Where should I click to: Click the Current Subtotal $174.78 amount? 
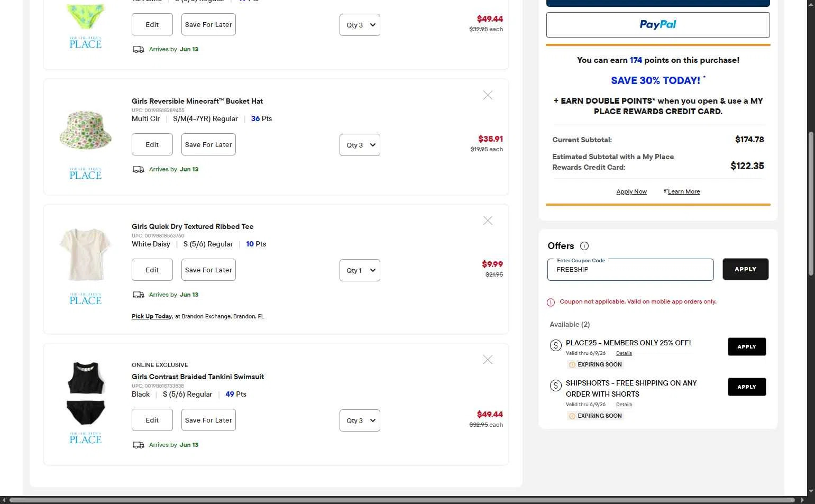coord(749,140)
